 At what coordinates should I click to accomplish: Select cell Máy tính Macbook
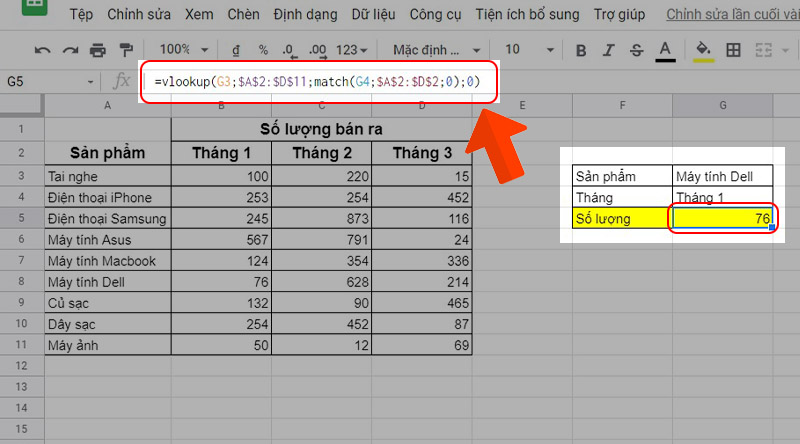coord(108,261)
